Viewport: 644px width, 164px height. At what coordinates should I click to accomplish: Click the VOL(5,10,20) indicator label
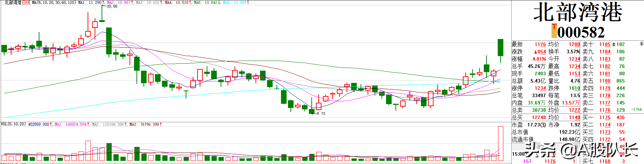tap(13, 124)
